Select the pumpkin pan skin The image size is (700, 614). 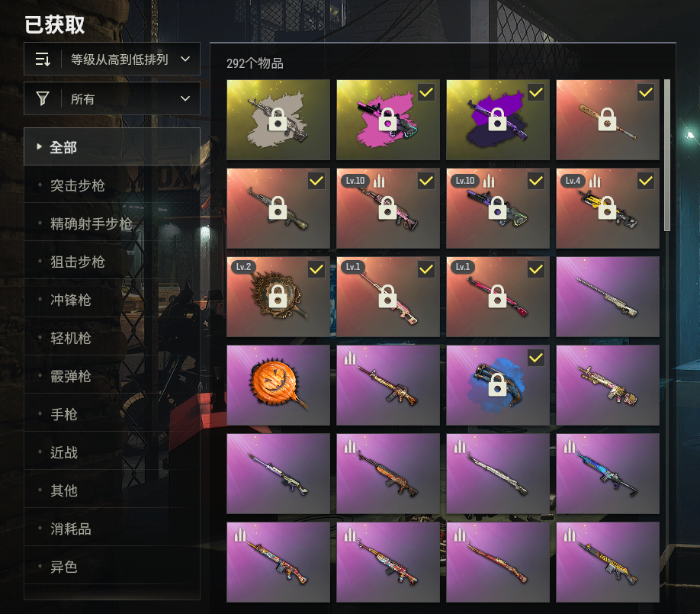point(278,385)
